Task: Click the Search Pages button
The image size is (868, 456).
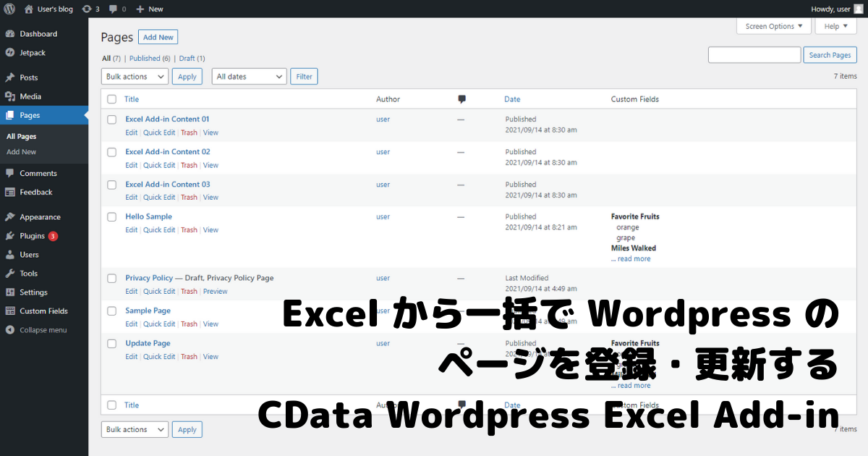Action: coord(830,55)
